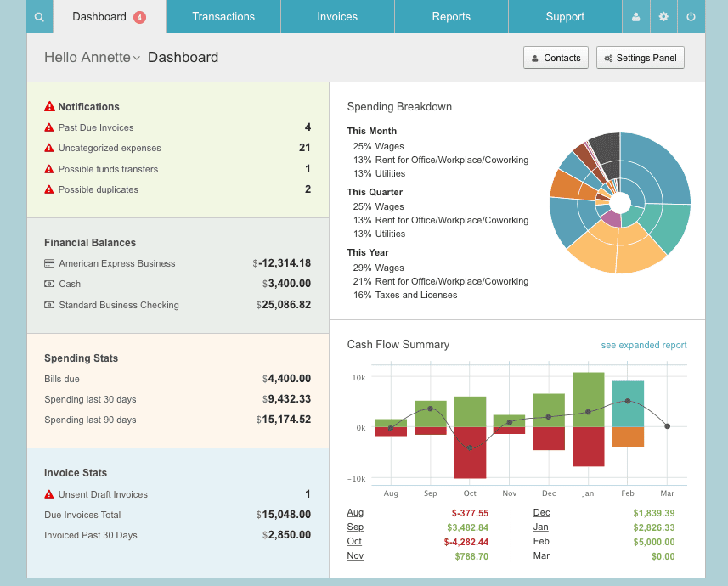Screen dimensions: 728x586
Task: Click the Possible duplicates warning icon
Action: tap(48, 189)
